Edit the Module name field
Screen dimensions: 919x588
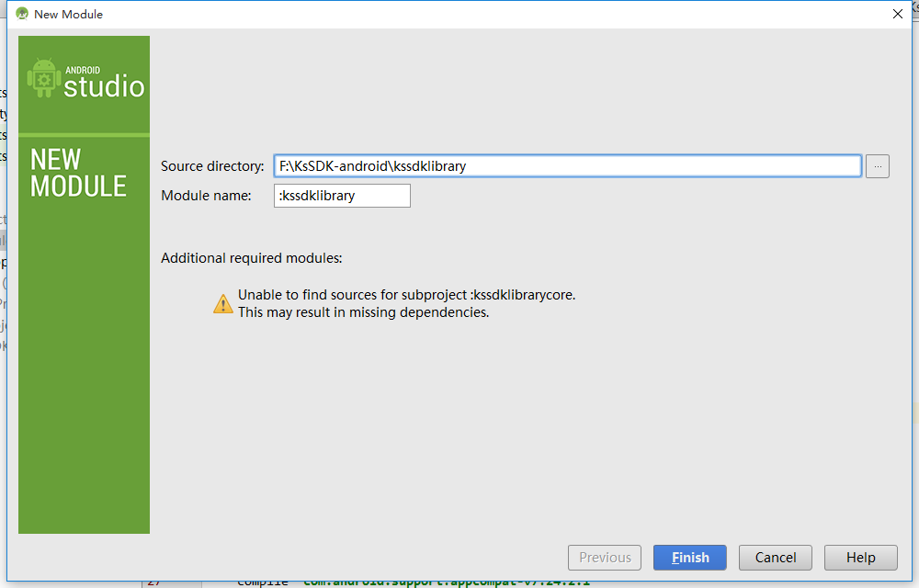pyautogui.click(x=342, y=196)
